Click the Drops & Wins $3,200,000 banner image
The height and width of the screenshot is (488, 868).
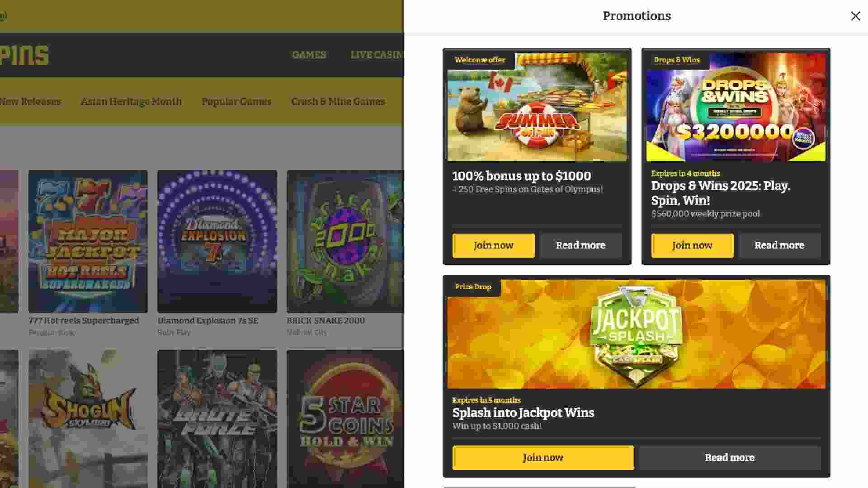736,107
